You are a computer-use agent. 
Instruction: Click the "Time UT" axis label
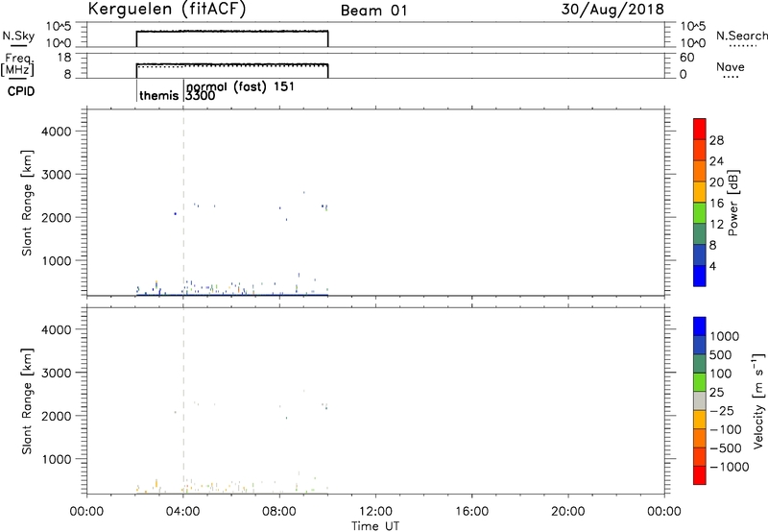click(375, 526)
